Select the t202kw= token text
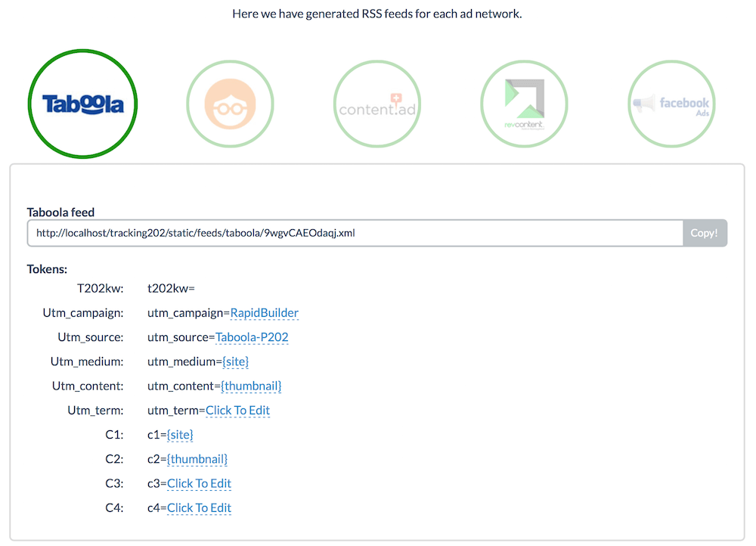Viewport: 756px width, 546px height. point(171,288)
